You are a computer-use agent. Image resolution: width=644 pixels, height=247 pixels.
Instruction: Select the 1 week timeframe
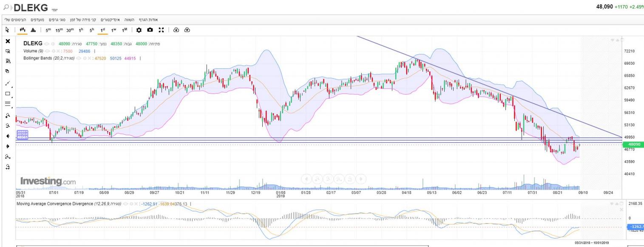(x=113, y=30)
